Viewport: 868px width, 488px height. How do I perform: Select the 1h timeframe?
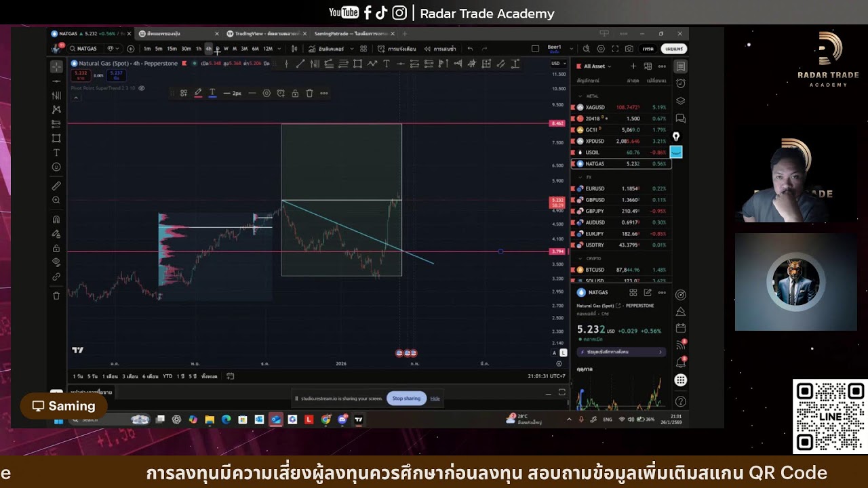pos(199,49)
